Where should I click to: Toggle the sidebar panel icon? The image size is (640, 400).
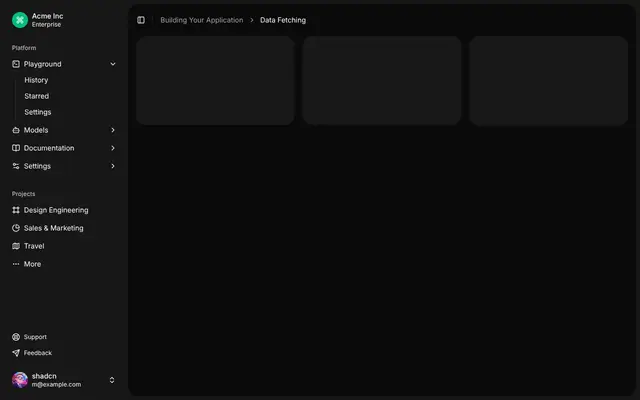point(141,20)
